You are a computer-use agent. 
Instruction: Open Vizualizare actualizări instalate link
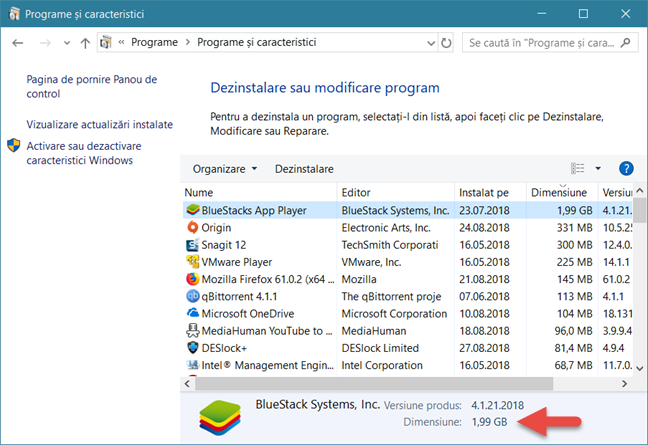(x=100, y=124)
